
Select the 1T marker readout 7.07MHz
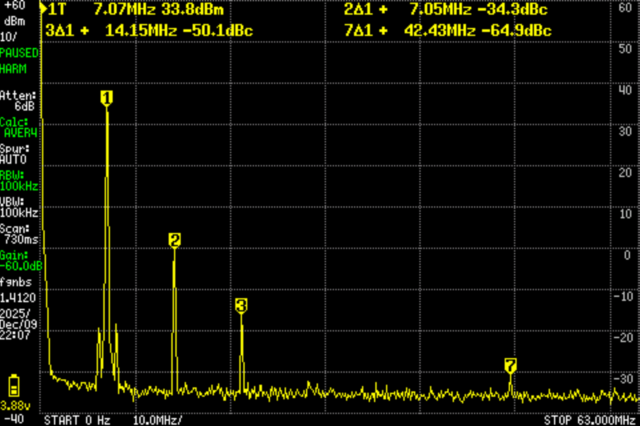tap(130, 10)
